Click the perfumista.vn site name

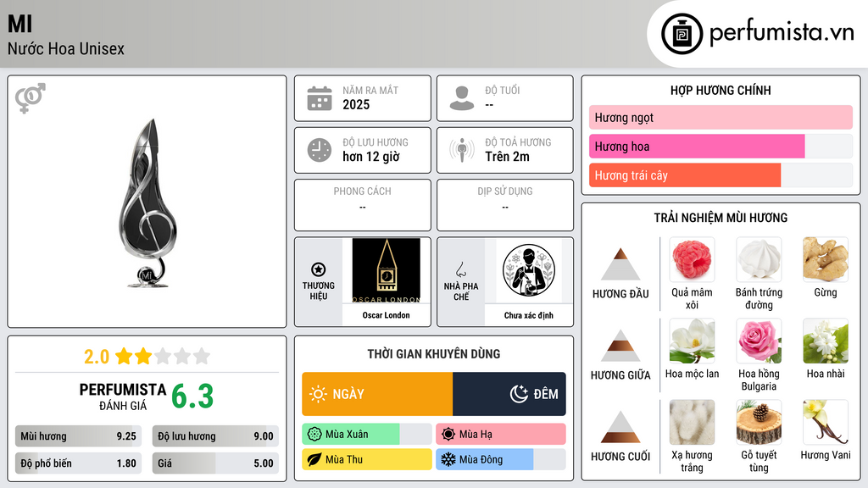[782, 32]
